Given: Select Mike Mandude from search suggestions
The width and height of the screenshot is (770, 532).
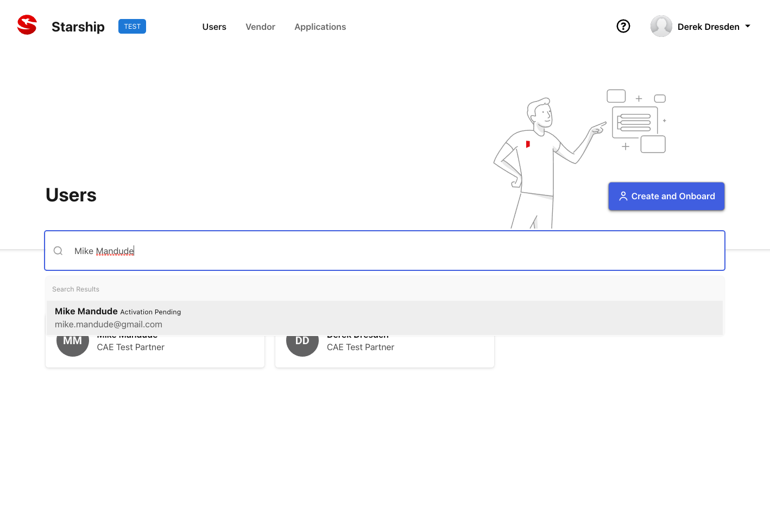Looking at the screenshot, I should tap(86, 311).
